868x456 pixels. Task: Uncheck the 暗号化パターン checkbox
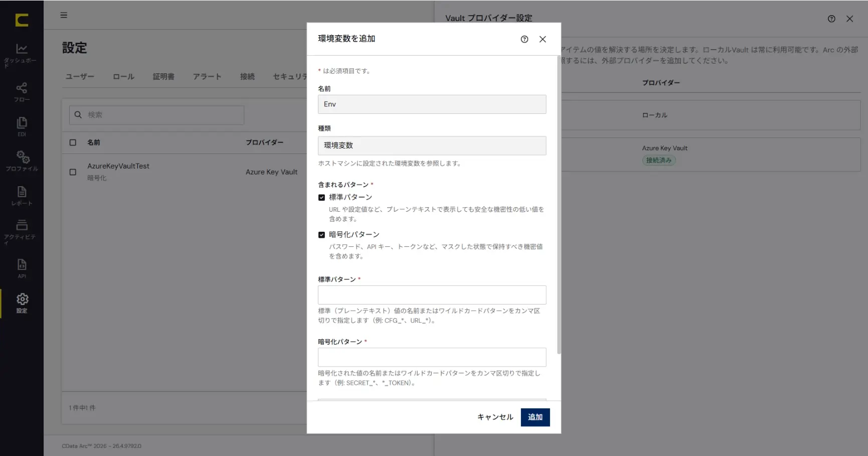coord(321,235)
